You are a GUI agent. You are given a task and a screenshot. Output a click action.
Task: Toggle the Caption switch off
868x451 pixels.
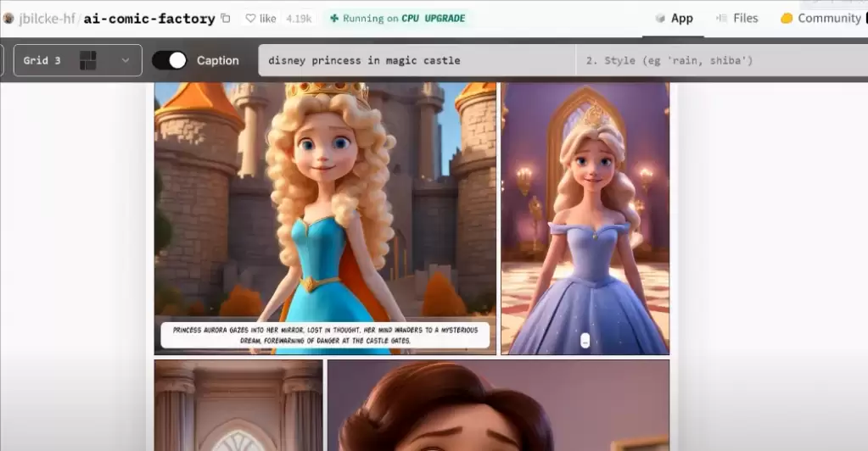pyautogui.click(x=170, y=60)
